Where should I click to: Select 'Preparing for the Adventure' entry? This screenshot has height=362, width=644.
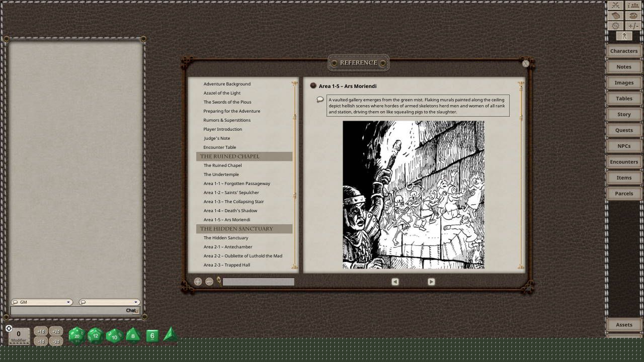(x=232, y=111)
